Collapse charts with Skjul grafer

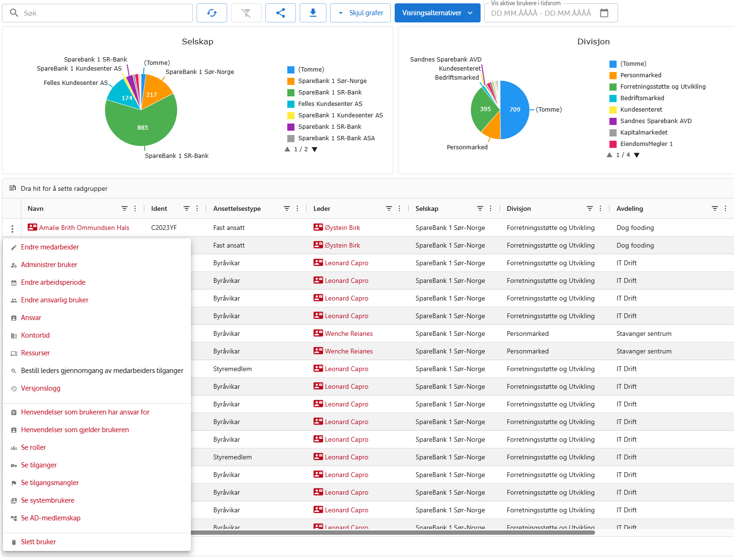(x=361, y=13)
